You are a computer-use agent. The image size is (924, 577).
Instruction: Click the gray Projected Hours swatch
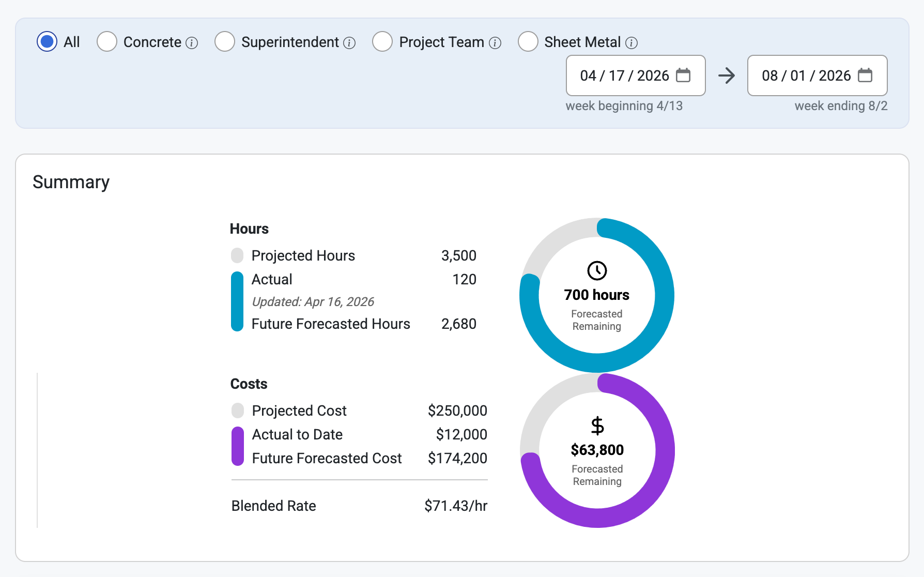(x=237, y=255)
